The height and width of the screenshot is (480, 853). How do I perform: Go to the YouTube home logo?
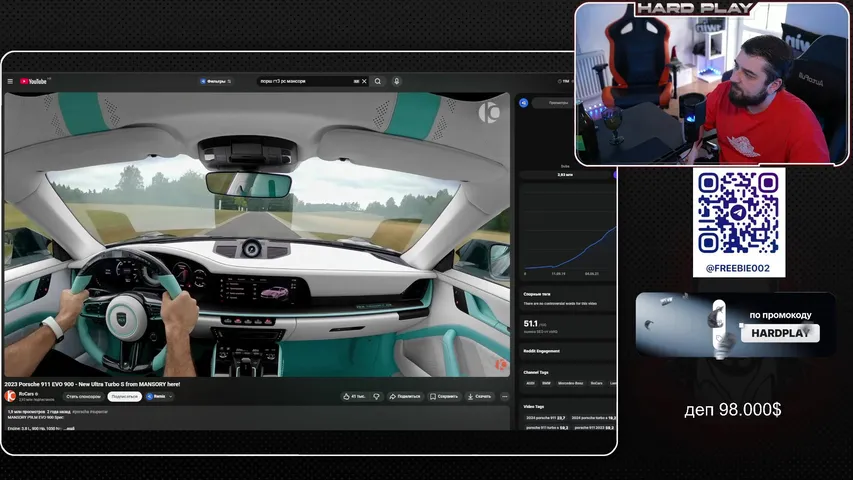(x=34, y=81)
